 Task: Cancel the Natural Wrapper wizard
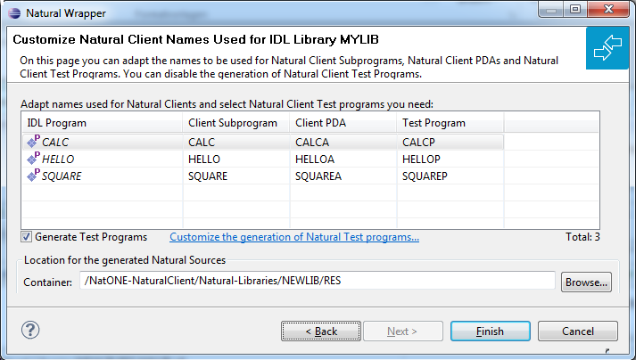pyautogui.click(x=577, y=331)
